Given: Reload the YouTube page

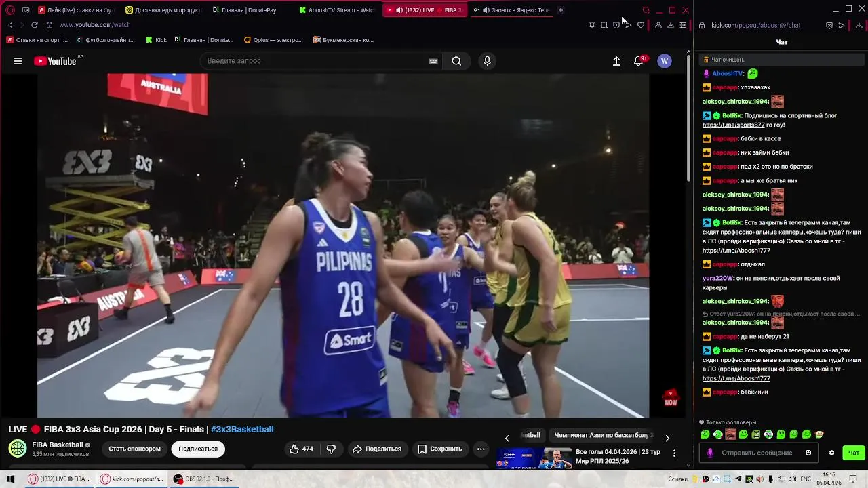Looking at the screenshot, I should coord(34,25).
